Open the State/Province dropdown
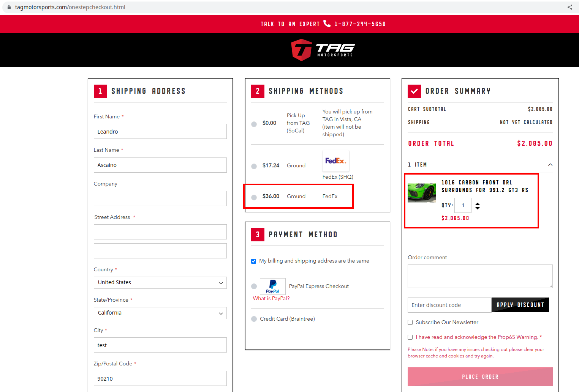 (x=160, y=313)
